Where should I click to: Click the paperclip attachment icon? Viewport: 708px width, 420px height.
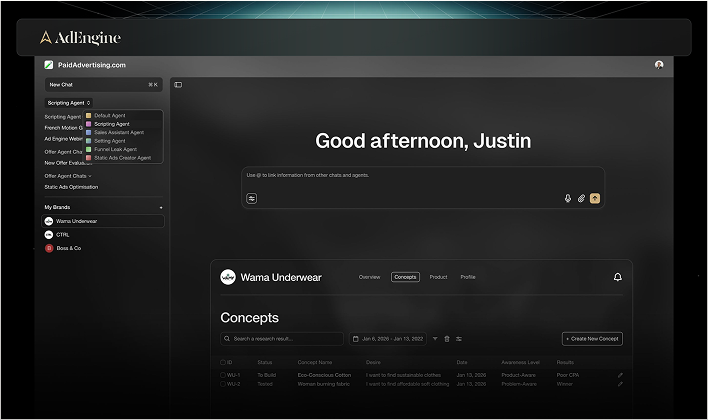click(581, 198)
